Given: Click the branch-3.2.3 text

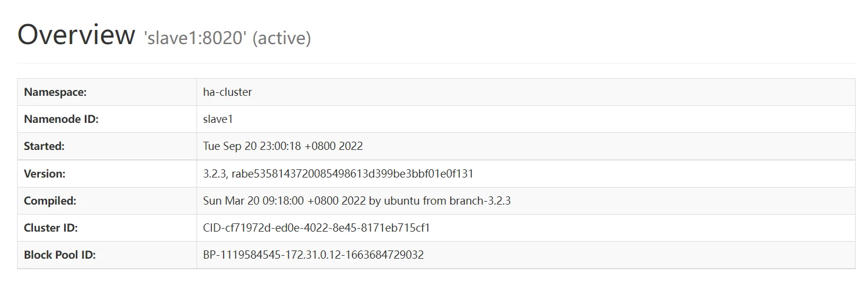Looking at the screenshot, I should (x=480, y=200).
